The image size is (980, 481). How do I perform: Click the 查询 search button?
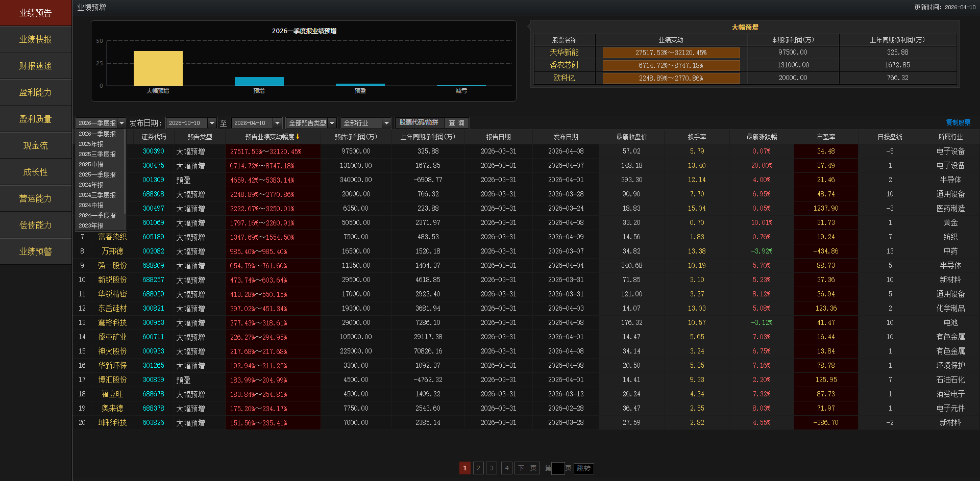[456, 123]
